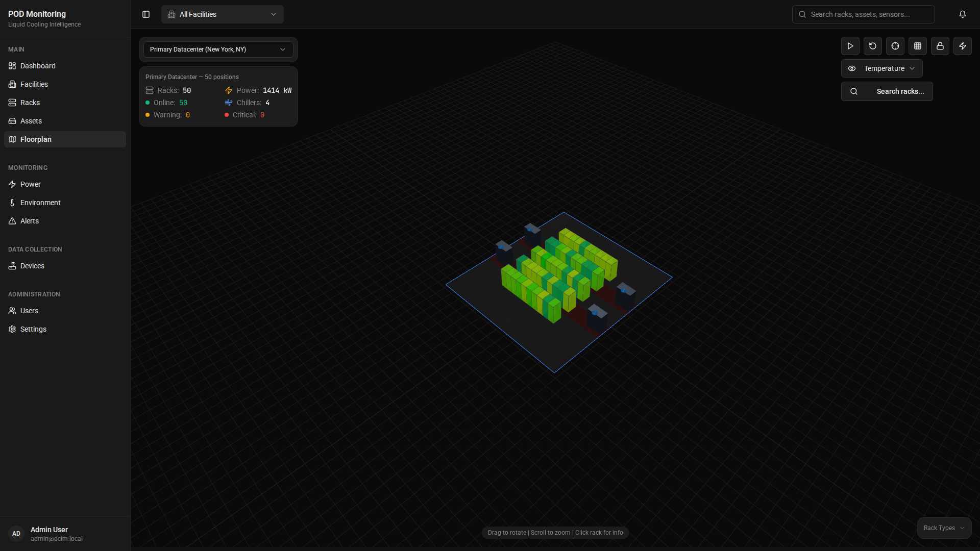
Task: Lock the camera view
Action: coord(940,46)
